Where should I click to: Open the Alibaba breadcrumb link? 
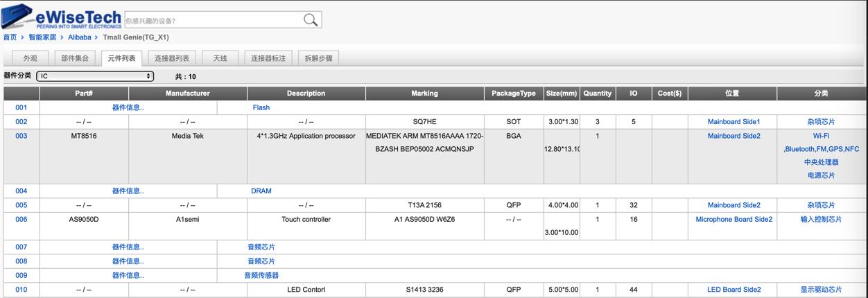click(79, 37)
